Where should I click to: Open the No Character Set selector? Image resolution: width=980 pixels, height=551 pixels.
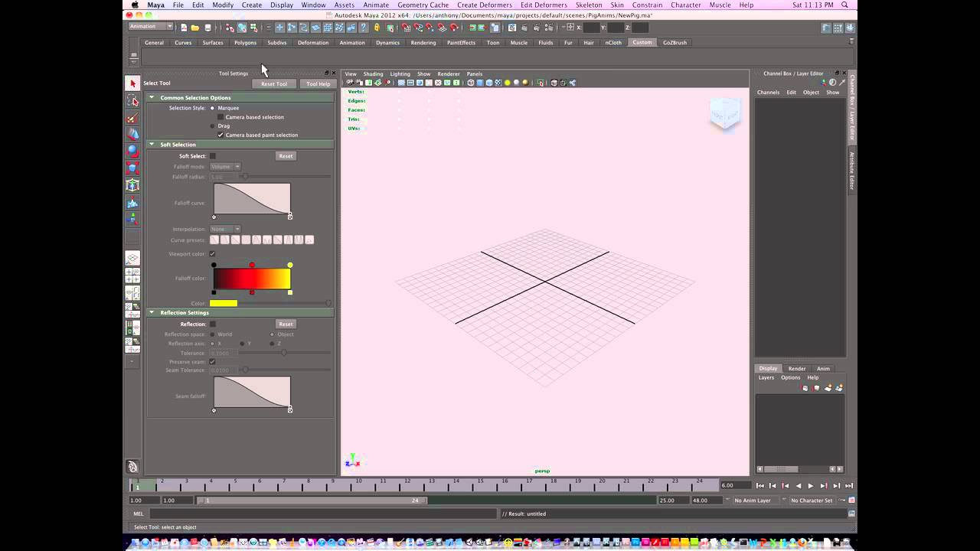[x=812, y=500]
